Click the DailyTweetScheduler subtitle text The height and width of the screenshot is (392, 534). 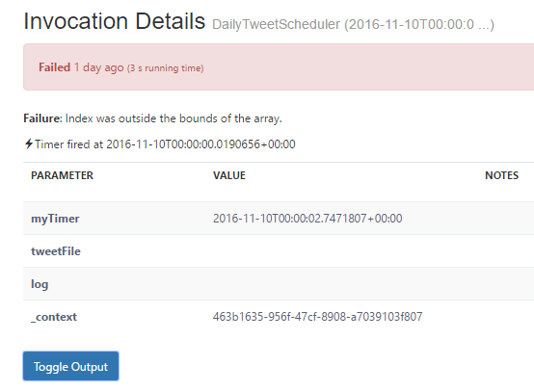tap(353, 24)
